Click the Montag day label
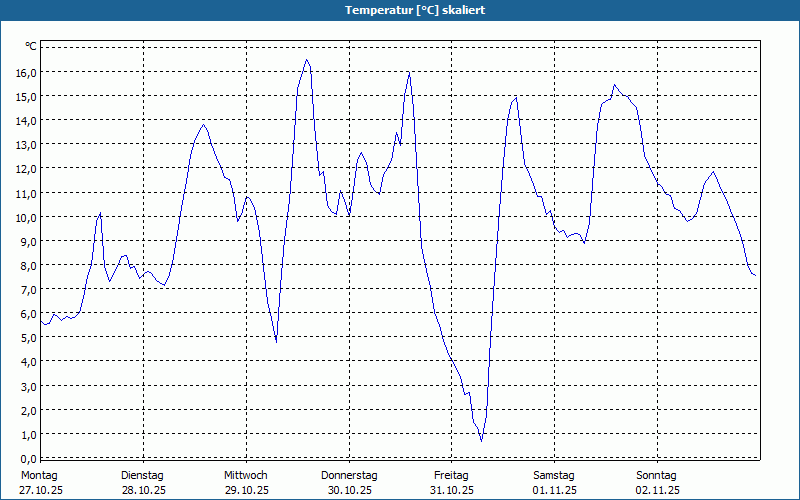 pos(39,476)
